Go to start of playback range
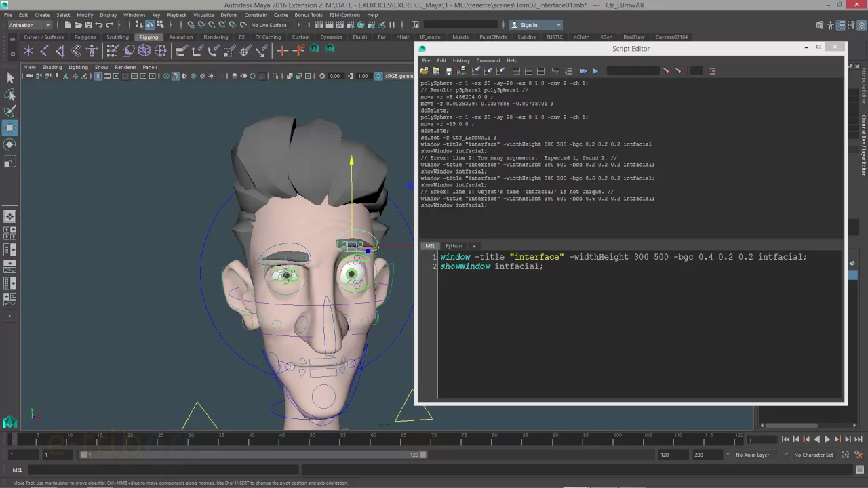Screen dimensions: 868x488 (x=785, y=439)
